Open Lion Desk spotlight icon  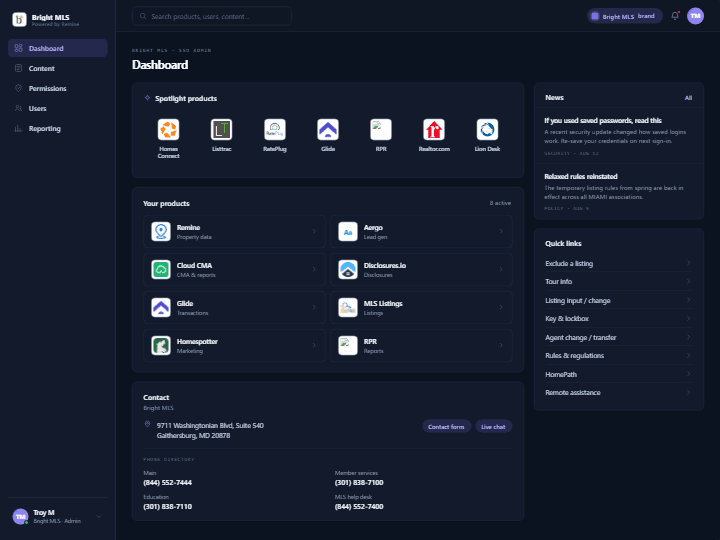[x=487, y=129]
